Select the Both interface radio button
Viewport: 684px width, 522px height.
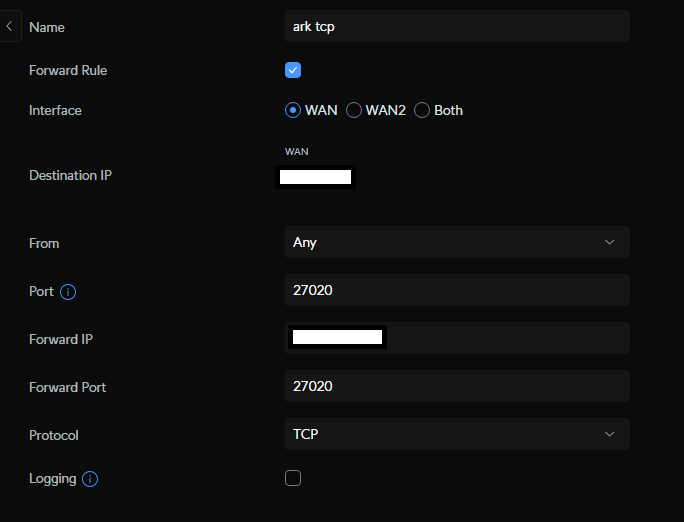[422, 110]
